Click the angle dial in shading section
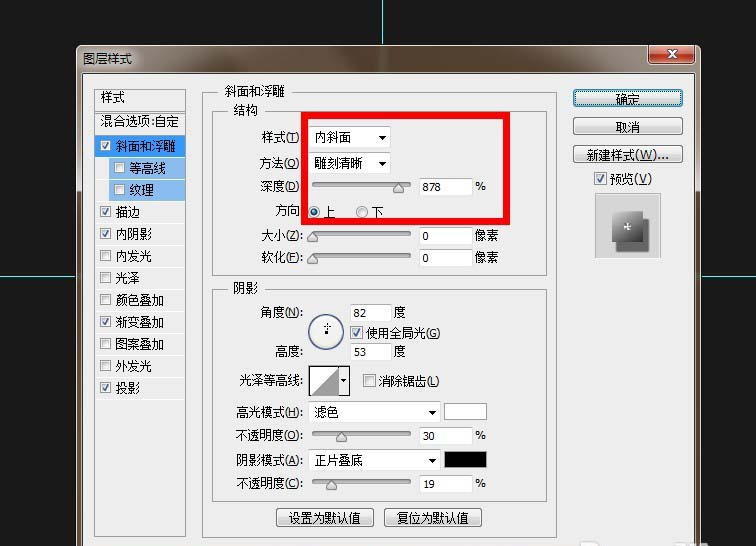The width and height of the screenshot is (756, 546). pyautogui.click(x=326, y=332)
